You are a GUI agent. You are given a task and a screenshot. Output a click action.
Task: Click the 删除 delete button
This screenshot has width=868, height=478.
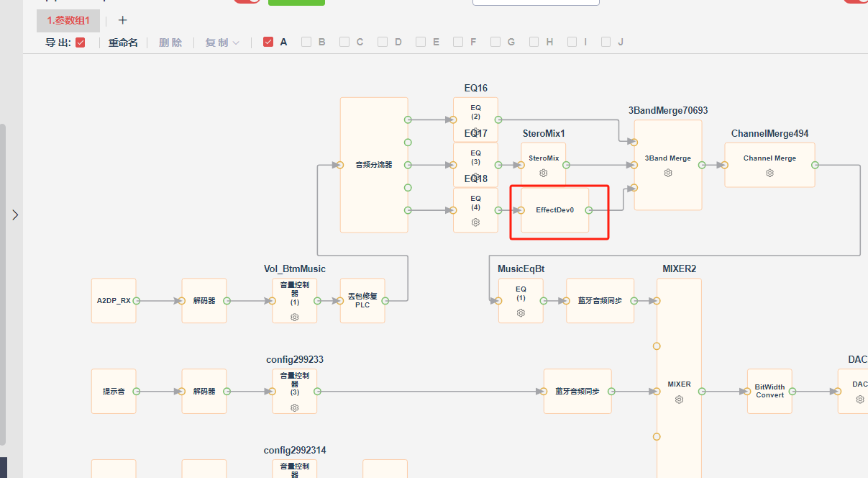coord(170,42)
